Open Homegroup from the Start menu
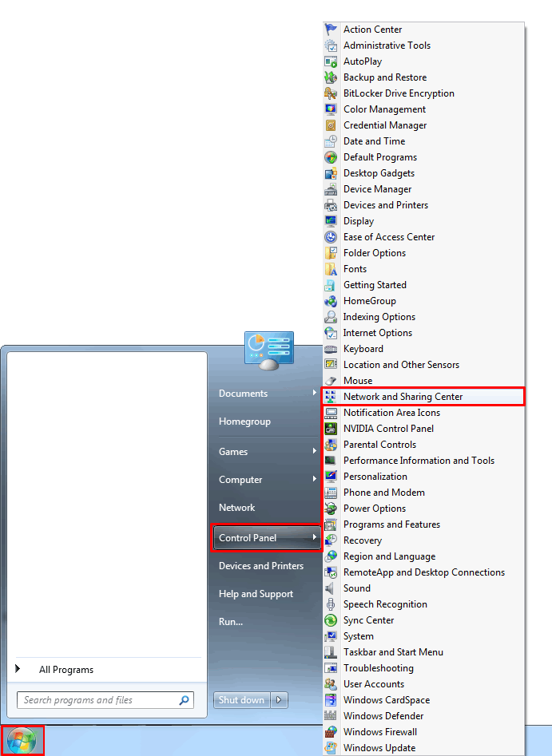Screen dimensions: 552x756 coord(244,421)
